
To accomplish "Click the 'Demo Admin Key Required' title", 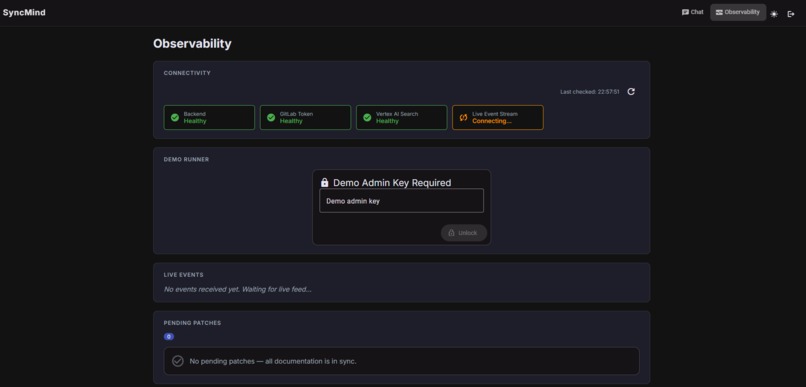I will tap(392, 182).
